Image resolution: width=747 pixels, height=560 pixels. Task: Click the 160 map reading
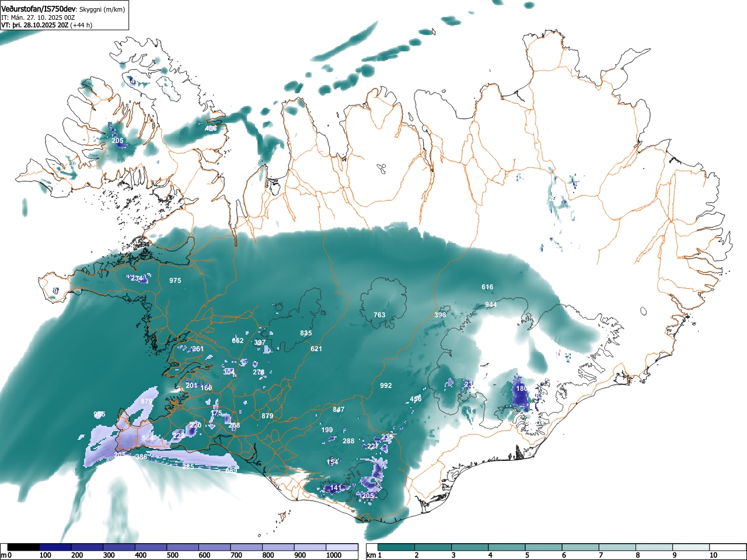coord(206,388)
